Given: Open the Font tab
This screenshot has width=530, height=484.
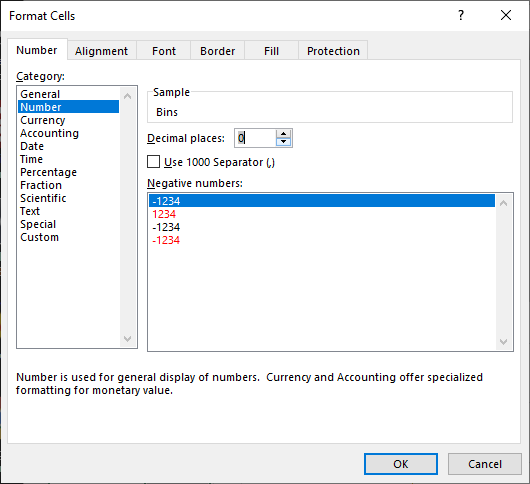Looking at the screenshot, I should tap(164, 51).
